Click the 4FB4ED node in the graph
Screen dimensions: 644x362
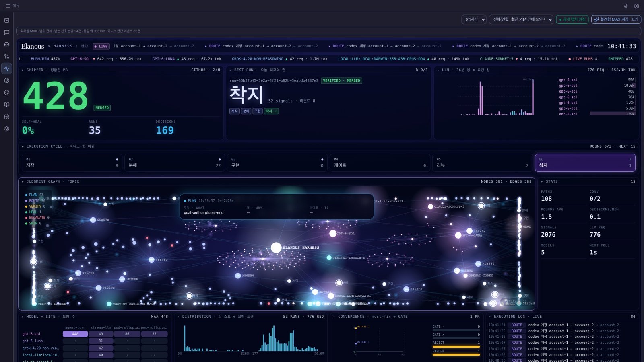(152, 260)
